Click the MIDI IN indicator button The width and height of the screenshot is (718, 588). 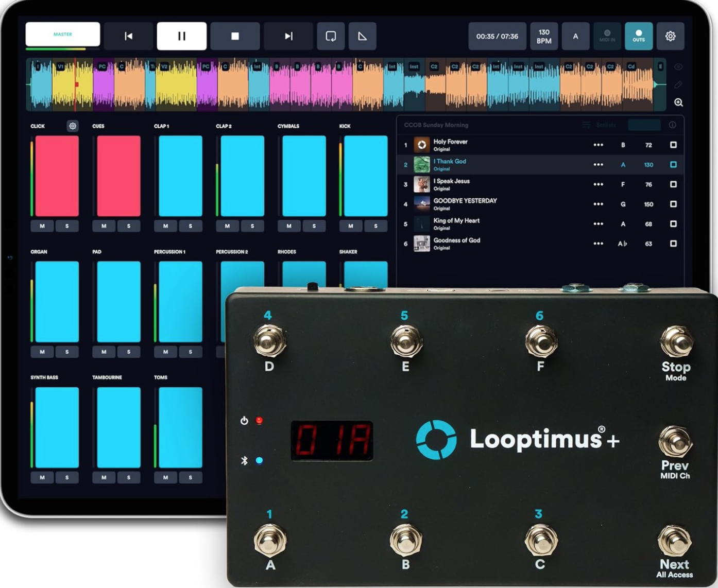coord(607,36)
